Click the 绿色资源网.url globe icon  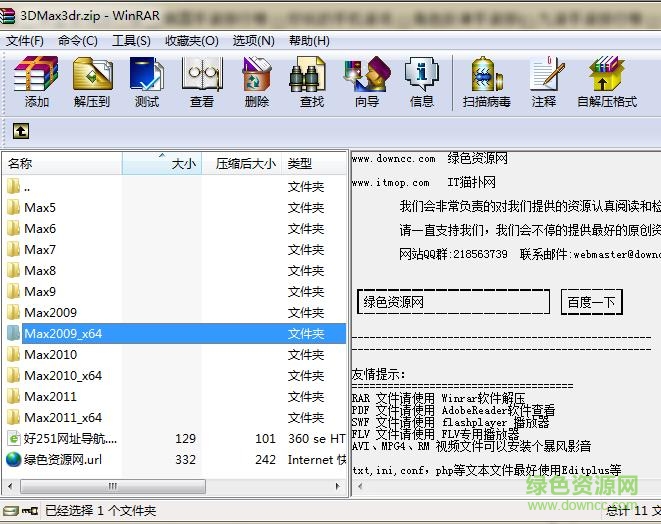point(13,460)
